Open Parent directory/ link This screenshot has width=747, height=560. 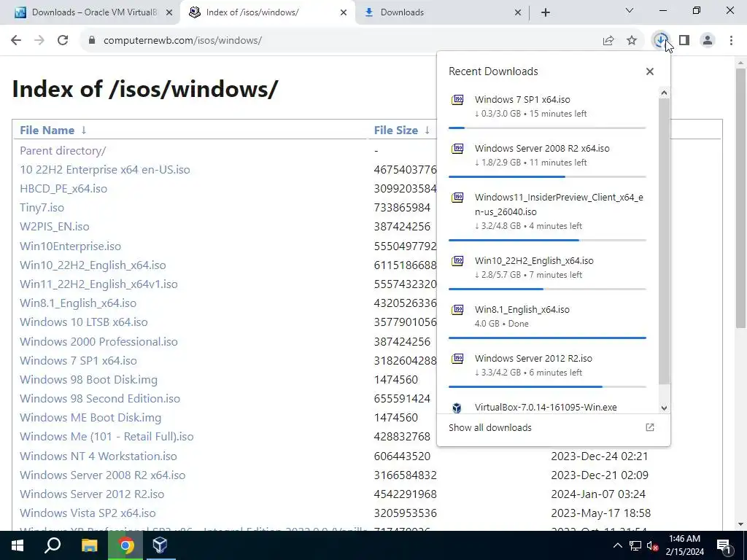click(x=63, y=150)
